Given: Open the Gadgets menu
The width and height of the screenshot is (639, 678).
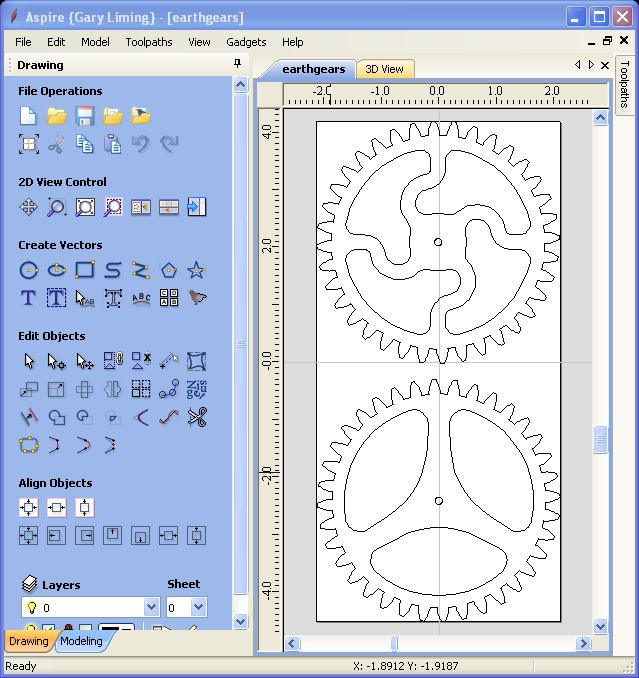Looking at the screenshot, I should [246, 42].
